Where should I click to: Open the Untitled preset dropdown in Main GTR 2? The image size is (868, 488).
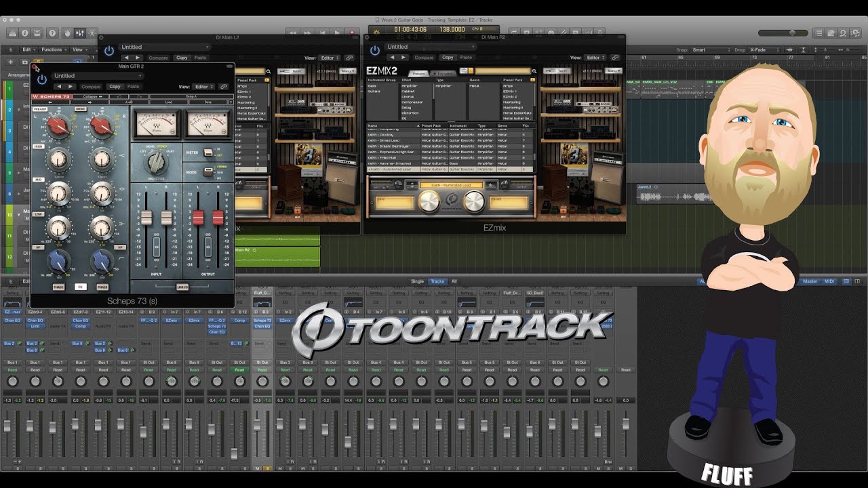point(97,76)
